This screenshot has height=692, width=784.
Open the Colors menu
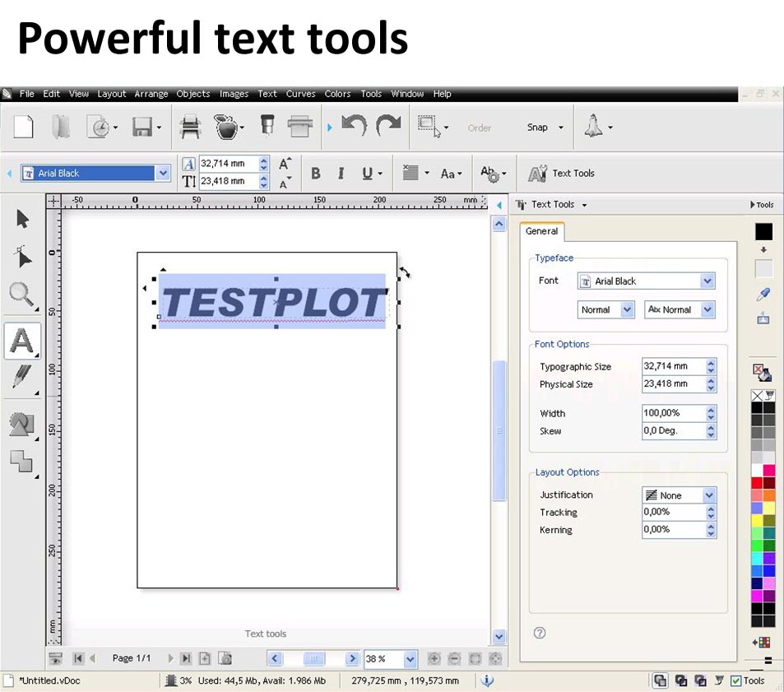click(x=337, y=94)
